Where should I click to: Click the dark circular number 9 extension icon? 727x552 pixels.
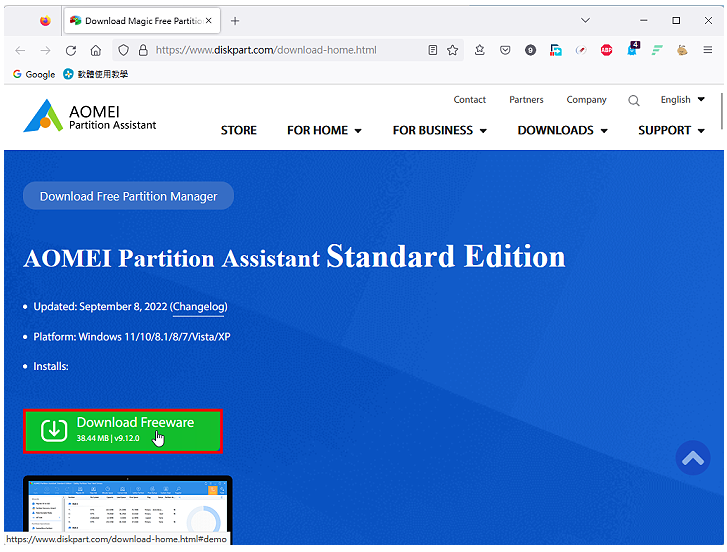pos(530,50)
